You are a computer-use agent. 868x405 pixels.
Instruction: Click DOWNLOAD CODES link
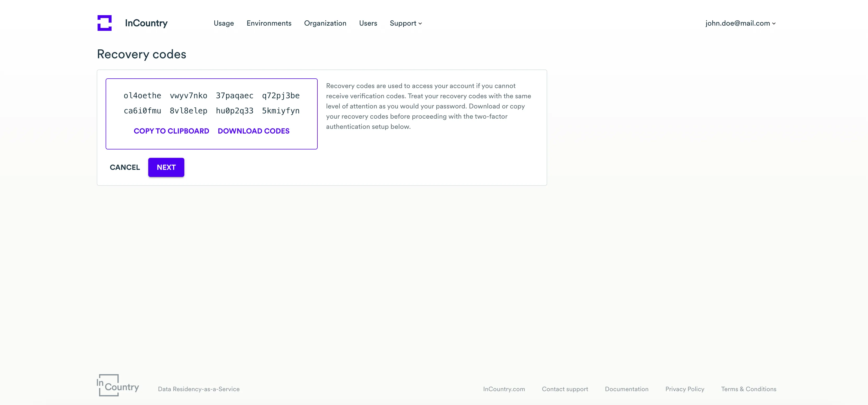[253, 131]
